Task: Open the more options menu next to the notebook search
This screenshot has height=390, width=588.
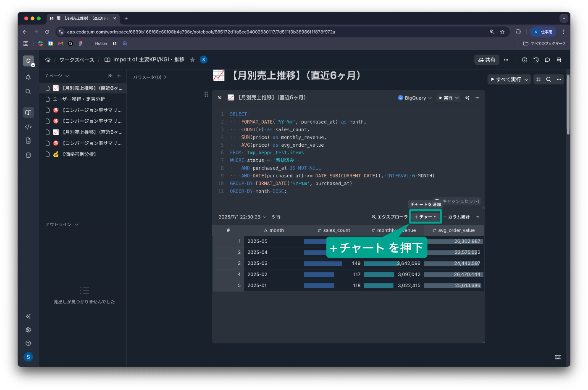Action: pos(559,79)
